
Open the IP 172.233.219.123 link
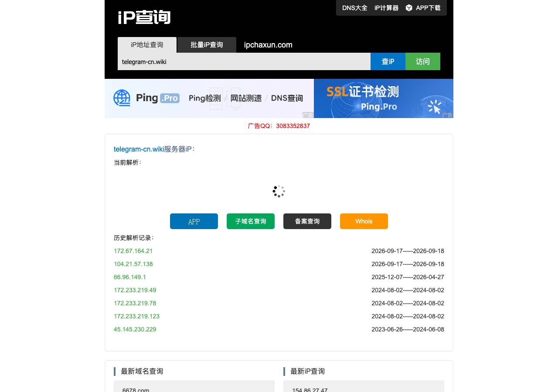click(x=136, y=316)
